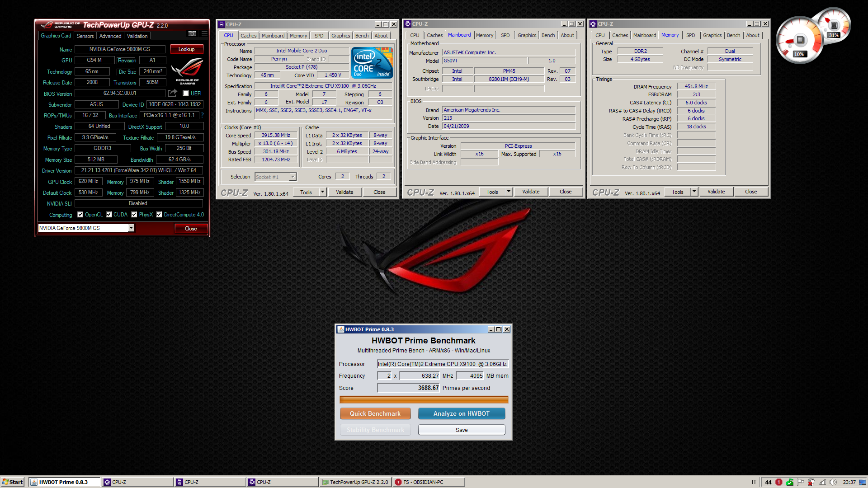Open Tools dropdown arrow in CPU tab window
Image resolution: width=868 pixels, height=488 pixels.
pos(323,192)
